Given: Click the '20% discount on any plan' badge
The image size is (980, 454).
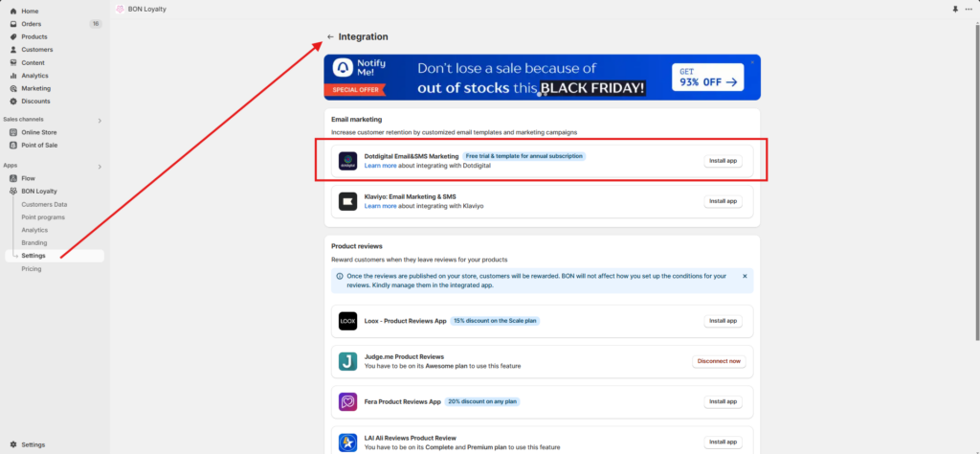Looking at the screenshot, I should click(x=482, y=401).
